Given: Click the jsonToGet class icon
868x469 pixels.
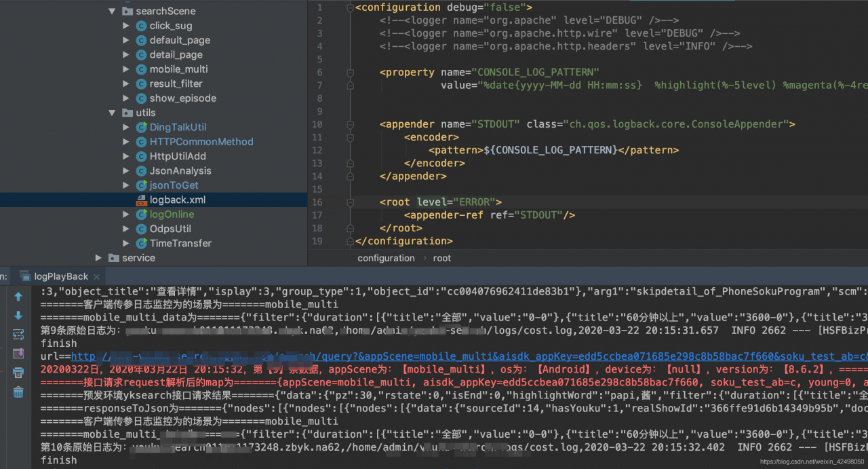Looking at the screenshot, I should [x=141, y=185].
